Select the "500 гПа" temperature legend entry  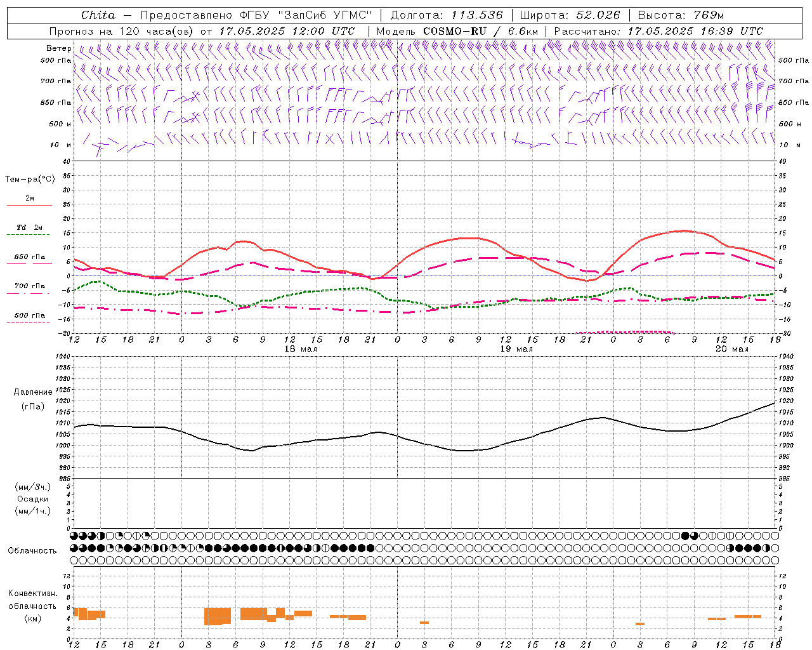pos(29,315)
